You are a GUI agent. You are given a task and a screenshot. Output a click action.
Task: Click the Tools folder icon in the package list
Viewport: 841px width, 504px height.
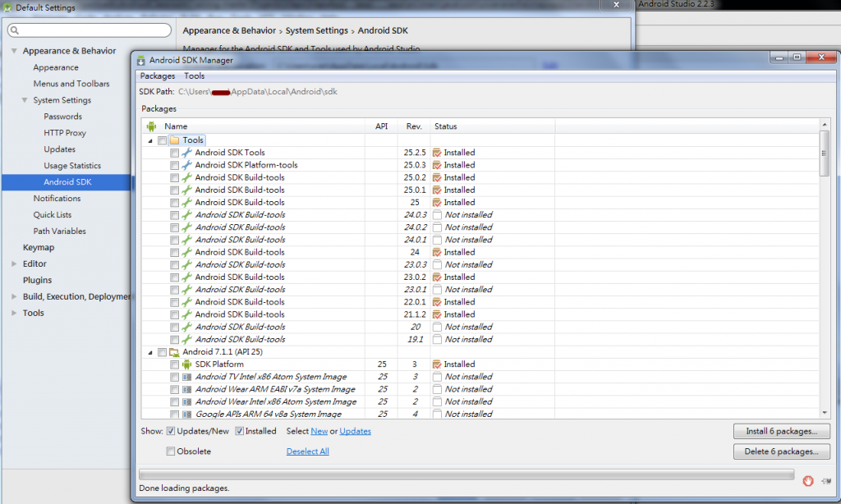coord(174,140)
